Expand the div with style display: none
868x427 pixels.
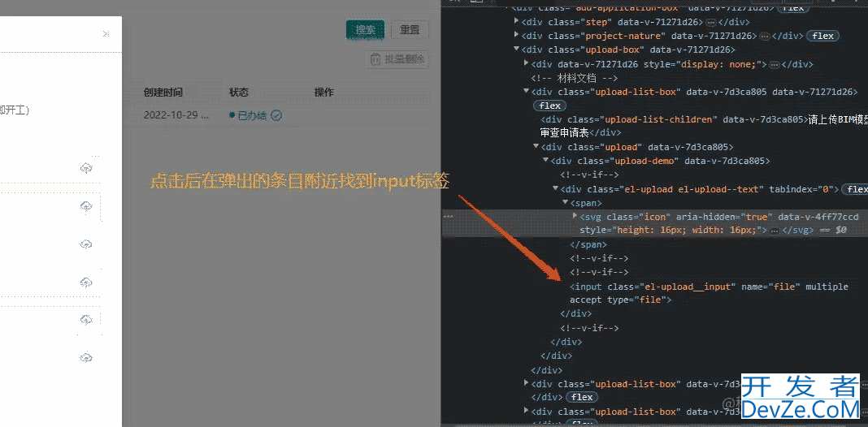pyautogui.click(x=527, y=63)
